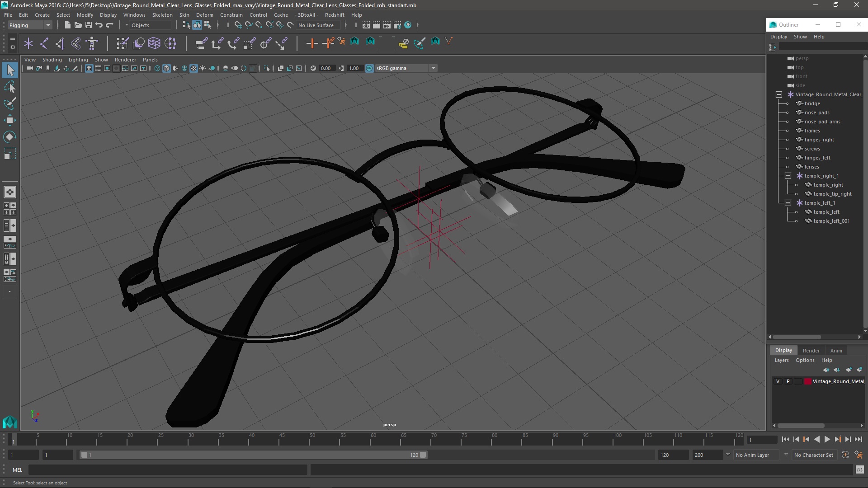Click the Set Key plus icon
The image size is (868, 488).
tap(311, 43)
